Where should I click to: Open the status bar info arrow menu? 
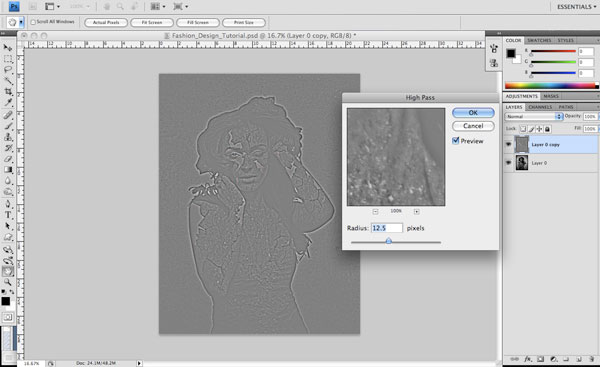tap(139, 363)
